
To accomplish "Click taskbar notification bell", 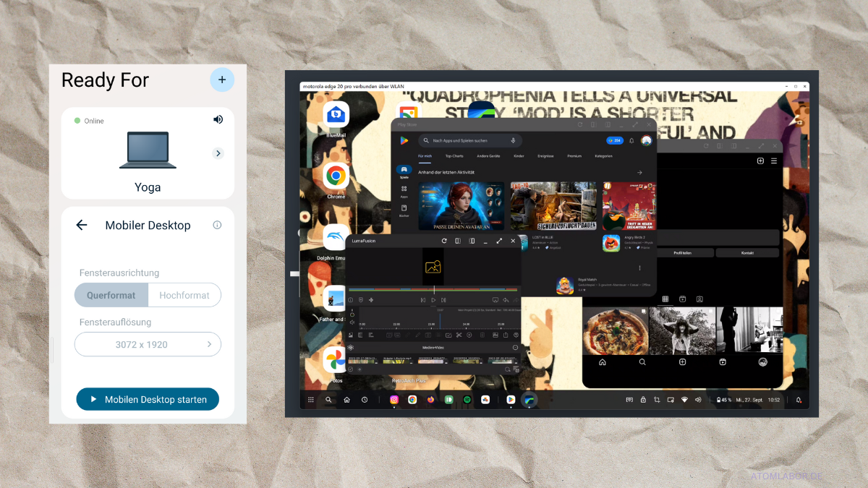I will [x=799, y=400].
